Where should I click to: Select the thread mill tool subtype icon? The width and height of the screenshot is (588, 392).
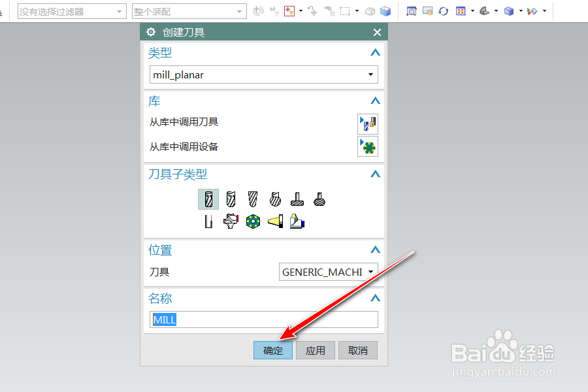(208, 221)
